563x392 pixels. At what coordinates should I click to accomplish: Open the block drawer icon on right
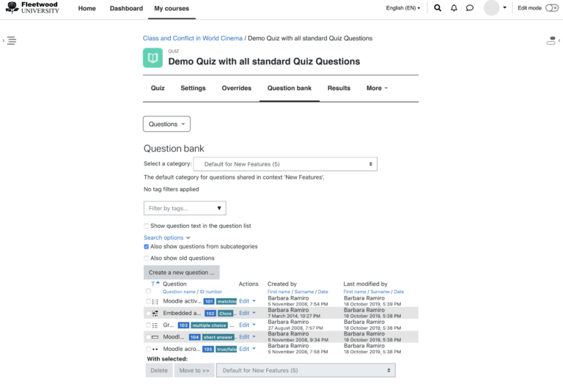tap(551, 41)
